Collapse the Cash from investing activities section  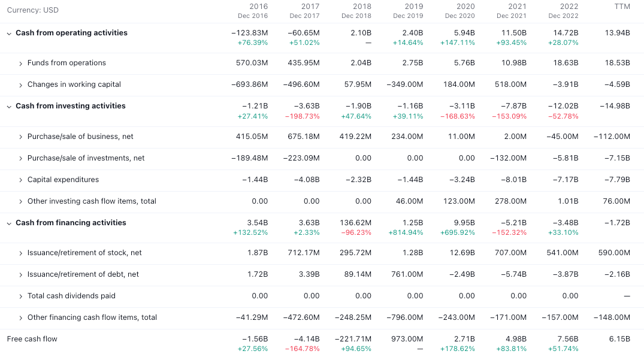point(8,106)
